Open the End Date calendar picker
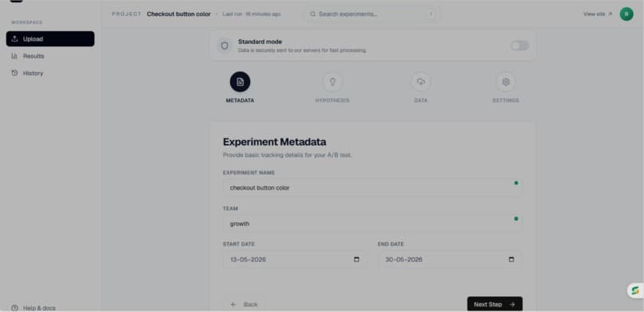Viewport: 644px width, 312px height. point(511,259)
